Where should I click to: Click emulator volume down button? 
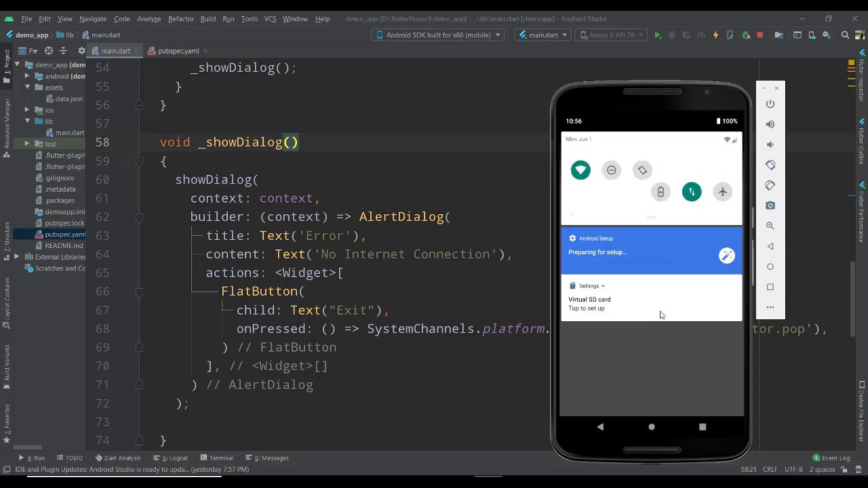(770, 144)
